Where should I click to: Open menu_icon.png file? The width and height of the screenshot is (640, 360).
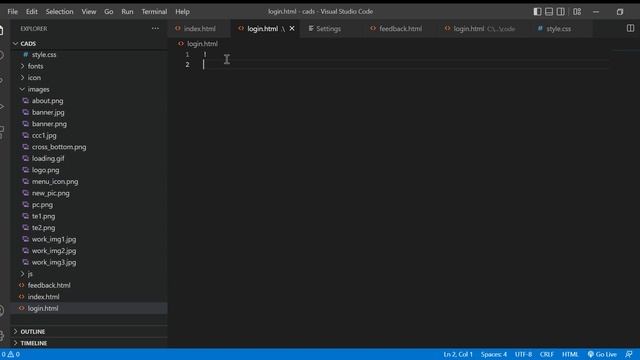tap(55, 182)
